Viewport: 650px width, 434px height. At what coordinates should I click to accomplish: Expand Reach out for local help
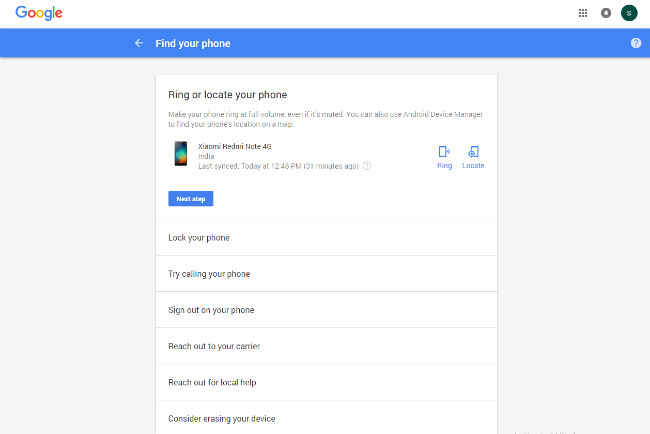[326, 382]
